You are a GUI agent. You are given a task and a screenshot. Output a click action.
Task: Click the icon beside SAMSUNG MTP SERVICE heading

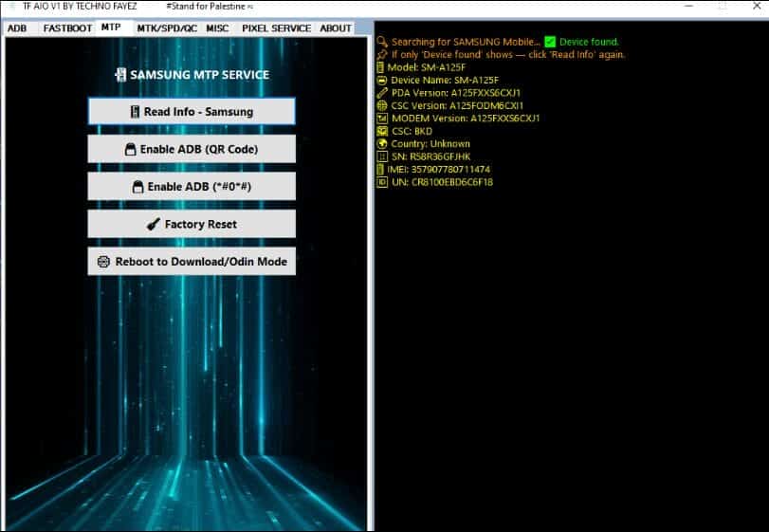120,75
